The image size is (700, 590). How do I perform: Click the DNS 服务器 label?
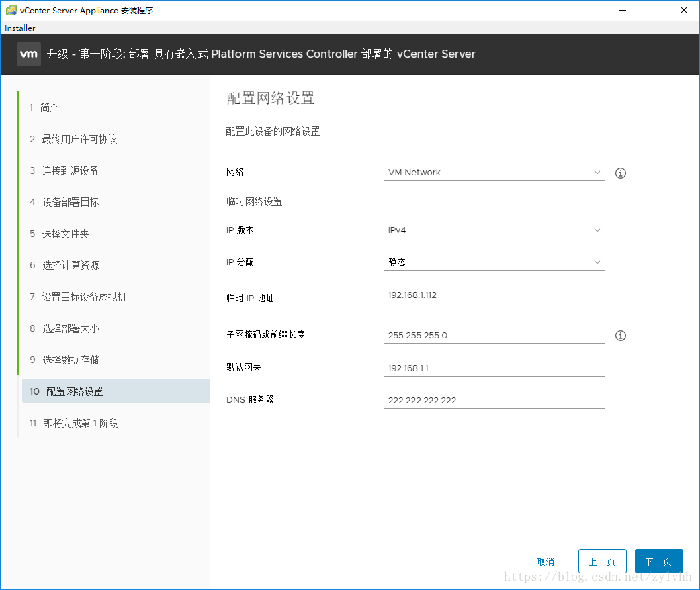pyautogui.click(x=250, y=399)
